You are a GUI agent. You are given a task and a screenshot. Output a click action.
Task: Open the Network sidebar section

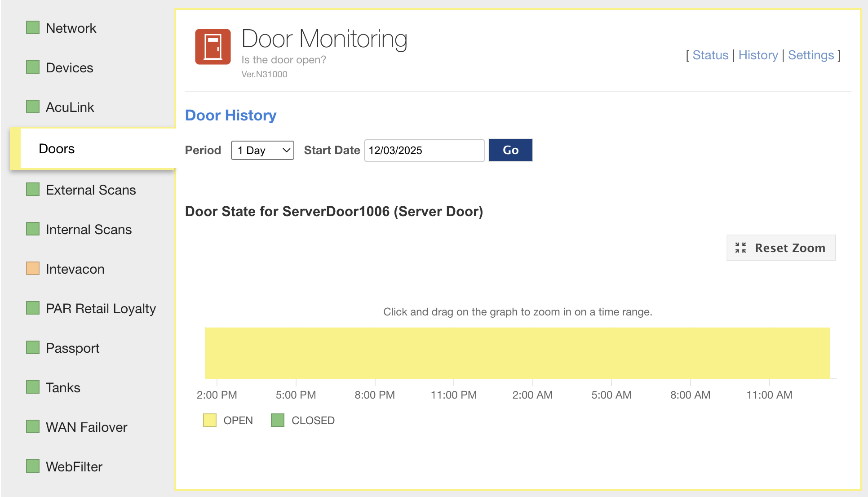pyautogui.click(x=71, y=28)
